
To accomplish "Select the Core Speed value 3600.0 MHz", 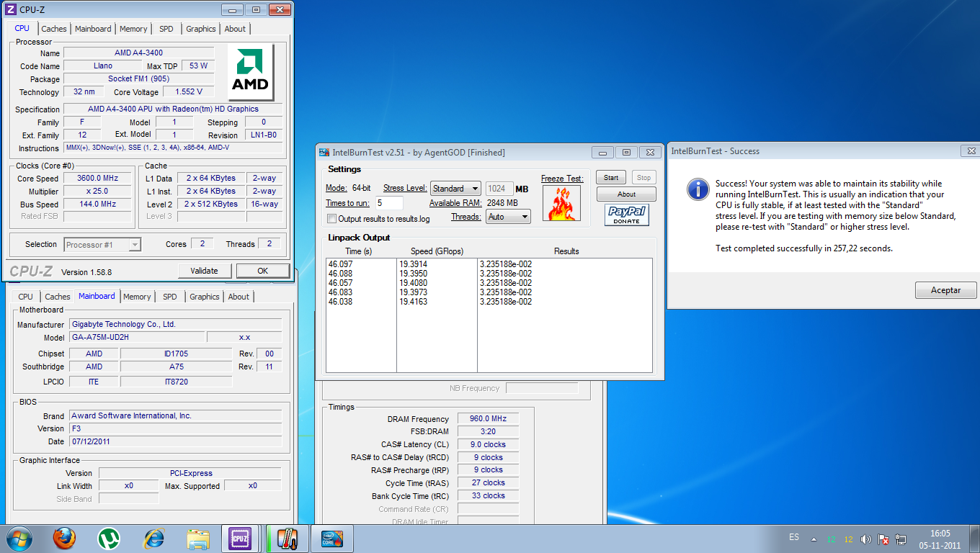I will [x=97, y=178].
